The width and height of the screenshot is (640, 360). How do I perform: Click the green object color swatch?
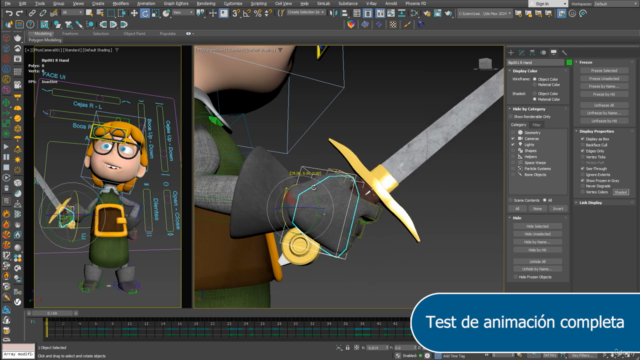click(569, 62)
